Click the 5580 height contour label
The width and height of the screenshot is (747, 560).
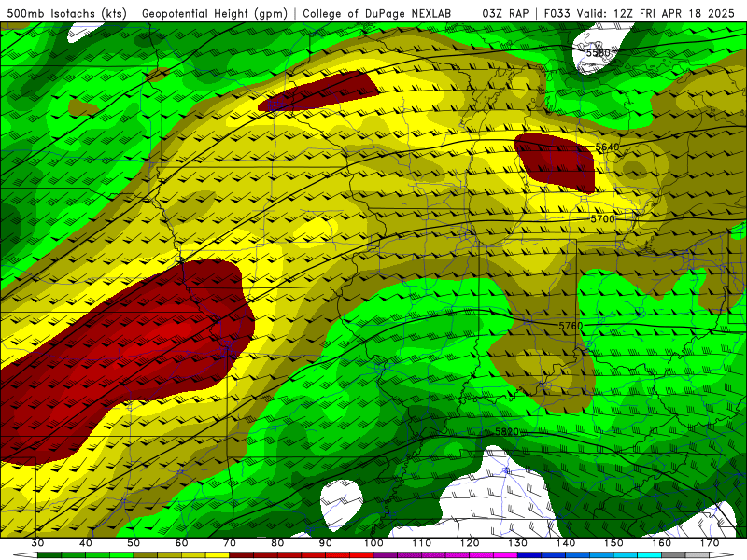coord(598,53)
